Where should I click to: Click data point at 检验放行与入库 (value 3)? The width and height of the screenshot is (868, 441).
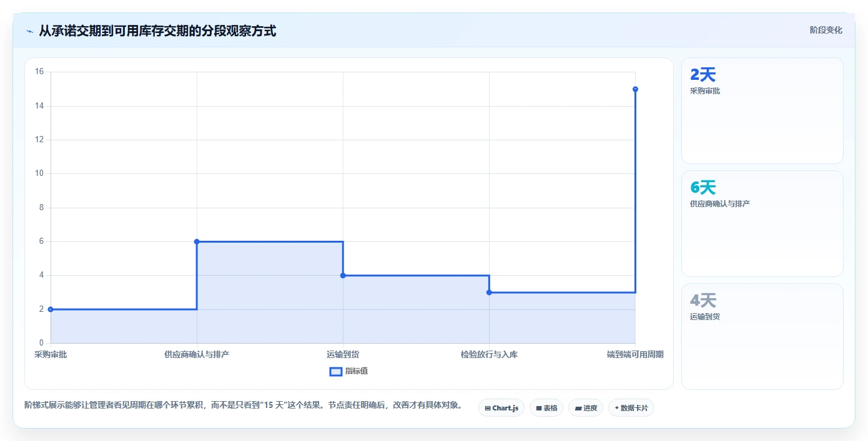pyautogui.click(x=489, y=292)
